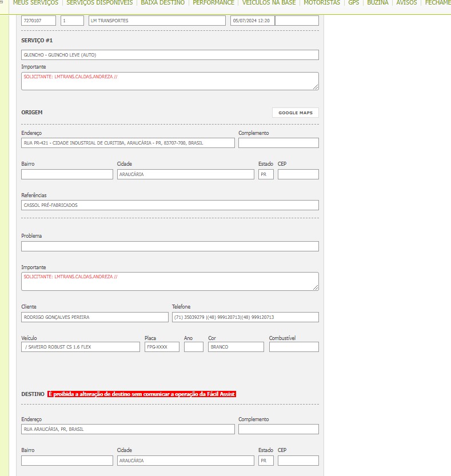This screenshot has height=476, width=451.
Task: Click the Importante textarea below Problema
Action: [170, 281]
